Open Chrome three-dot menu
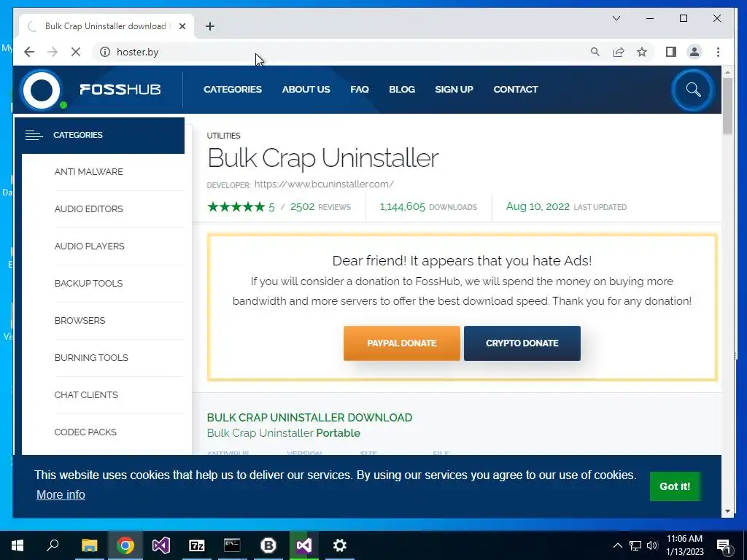This screenshot has height=560, width=747. [718, 52]
